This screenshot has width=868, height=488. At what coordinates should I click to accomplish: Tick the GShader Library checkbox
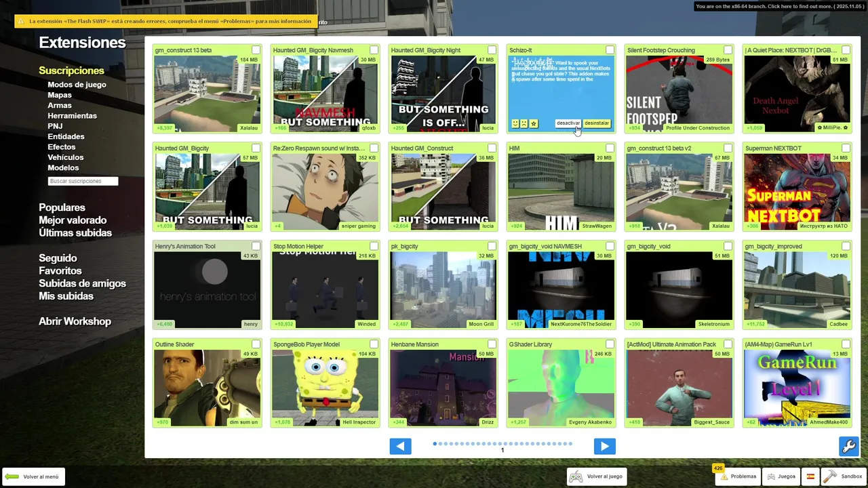(x=610, y=344)
